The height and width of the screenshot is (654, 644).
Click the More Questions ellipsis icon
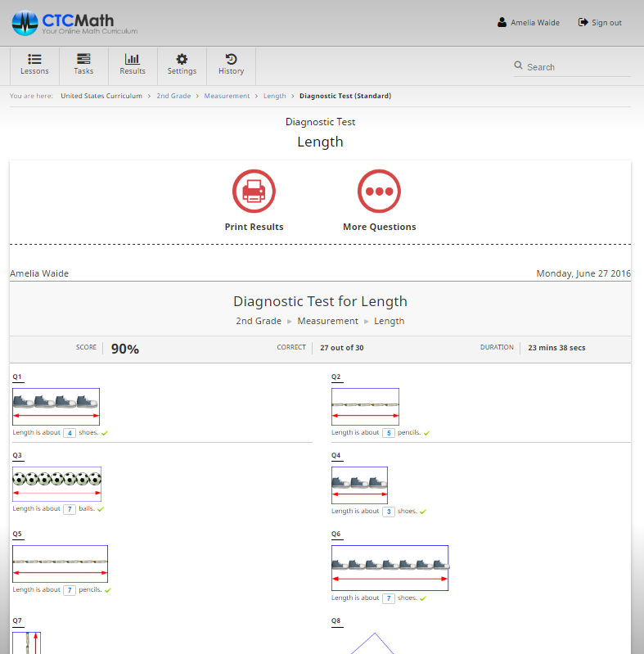point(379,191)
